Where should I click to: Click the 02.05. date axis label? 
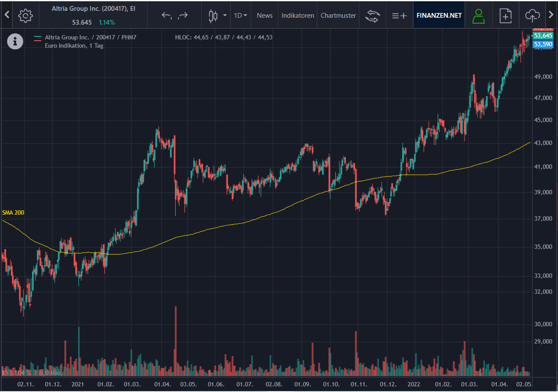coord(524,384)
